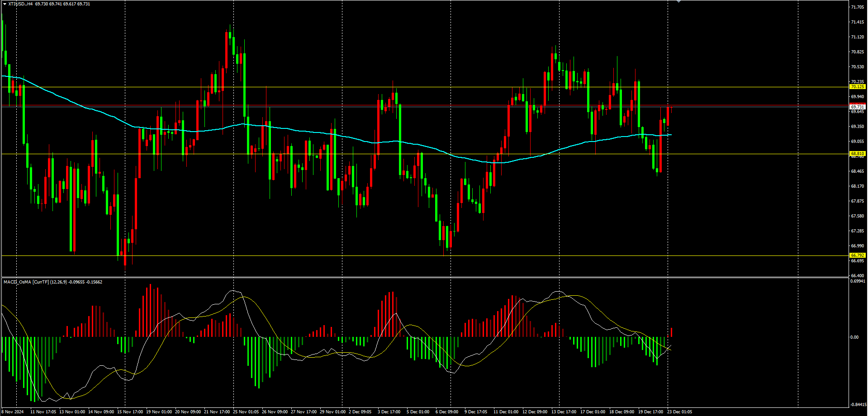This screenshot has height=416, width=868.
Task: Click the 0.69941 indicator scale value
Action: tap(858, 281)
